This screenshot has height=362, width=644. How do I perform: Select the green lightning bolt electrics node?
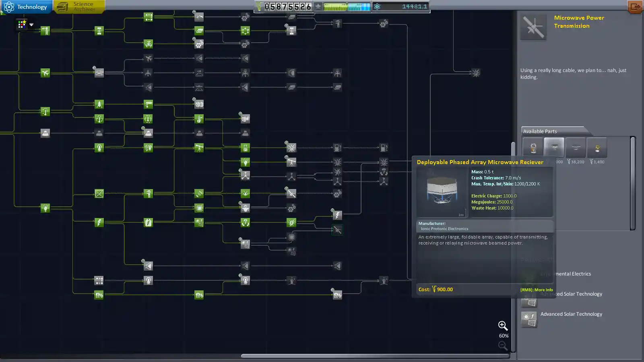99,222
